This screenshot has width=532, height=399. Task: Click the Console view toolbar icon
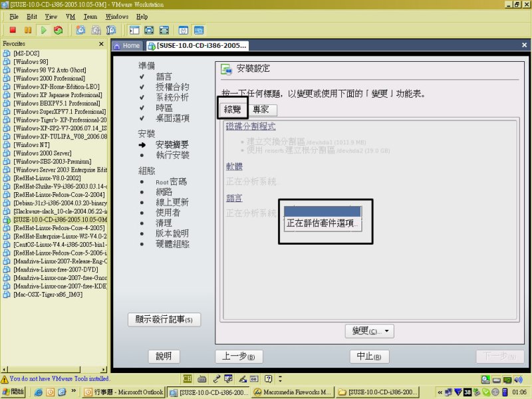point(199,30)
